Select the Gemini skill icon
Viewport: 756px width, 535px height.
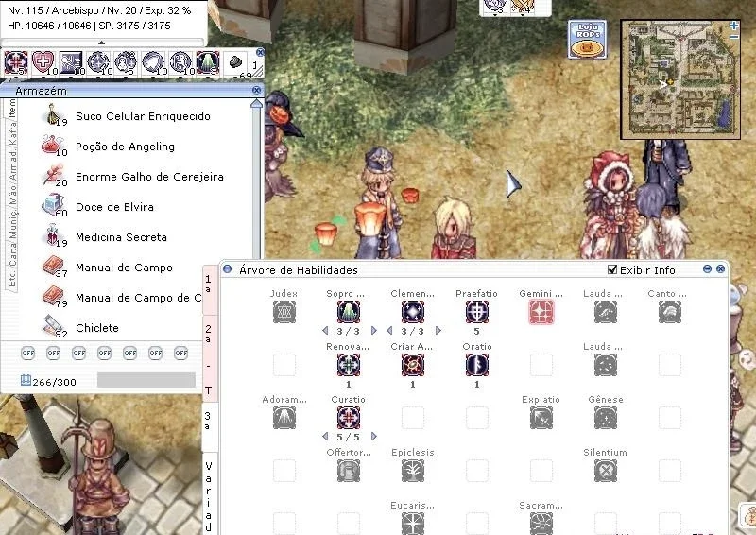coord(541,312)
